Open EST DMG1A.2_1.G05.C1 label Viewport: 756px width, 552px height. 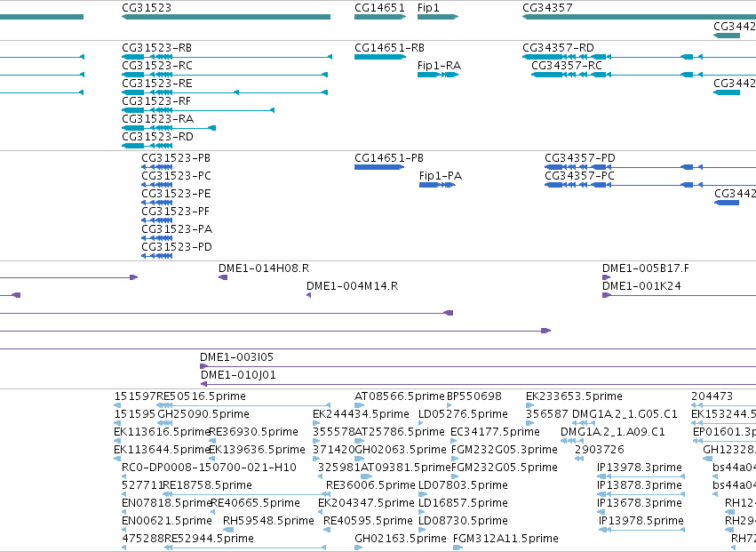pos(625,414)
